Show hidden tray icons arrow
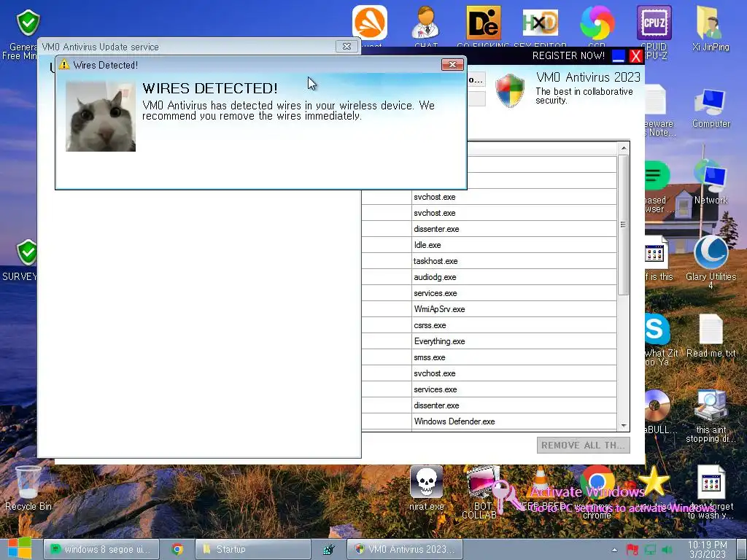747x560 pixels. [x=614, y=550]
